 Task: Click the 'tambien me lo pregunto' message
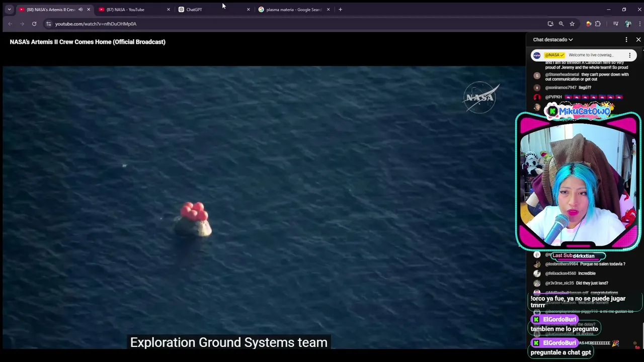pyautogui.click(x=565, y=329)
